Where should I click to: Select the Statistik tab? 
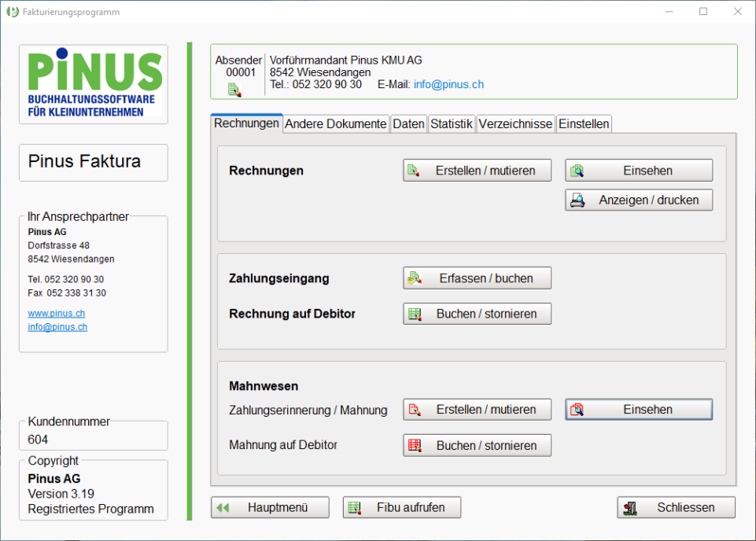point(452,124)
